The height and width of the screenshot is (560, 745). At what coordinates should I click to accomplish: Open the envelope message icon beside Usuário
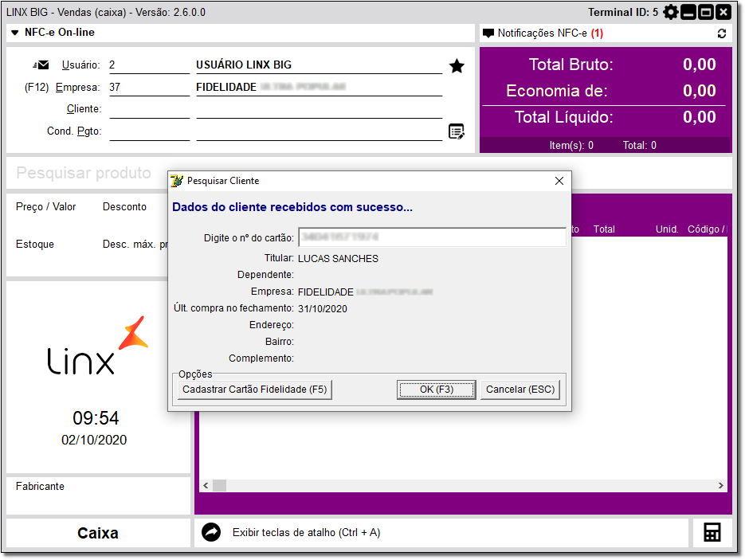click(x=41, y=65)
